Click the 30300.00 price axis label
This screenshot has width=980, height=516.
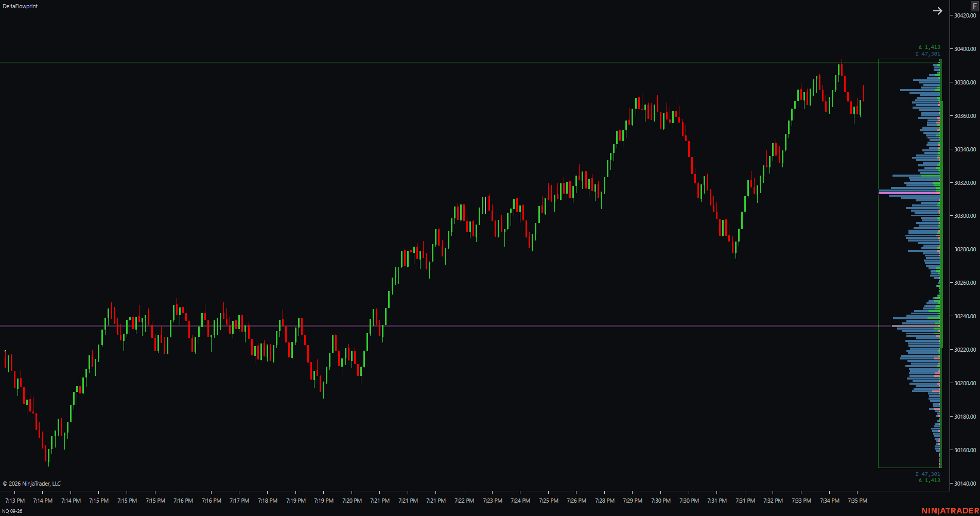click(965, 216)
